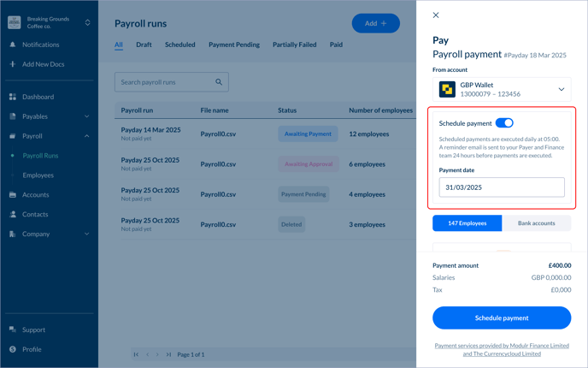Select the Scheduled tab

click(x=180, y=45)
